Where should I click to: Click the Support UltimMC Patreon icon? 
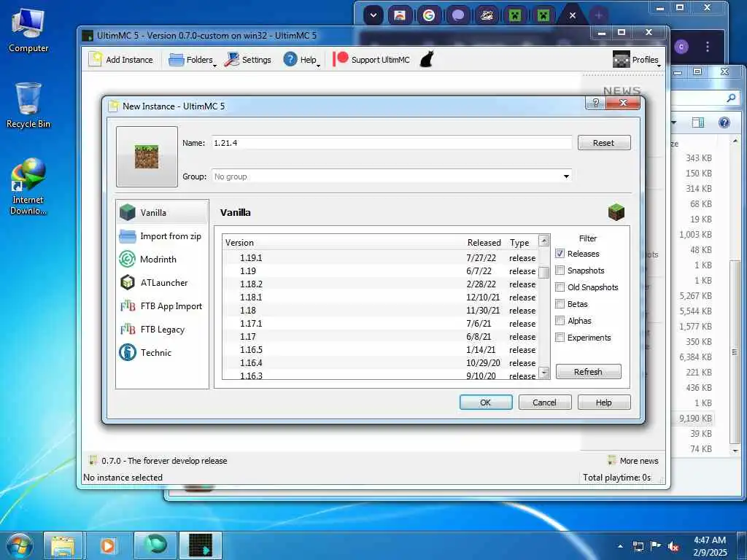pos(340,59)
